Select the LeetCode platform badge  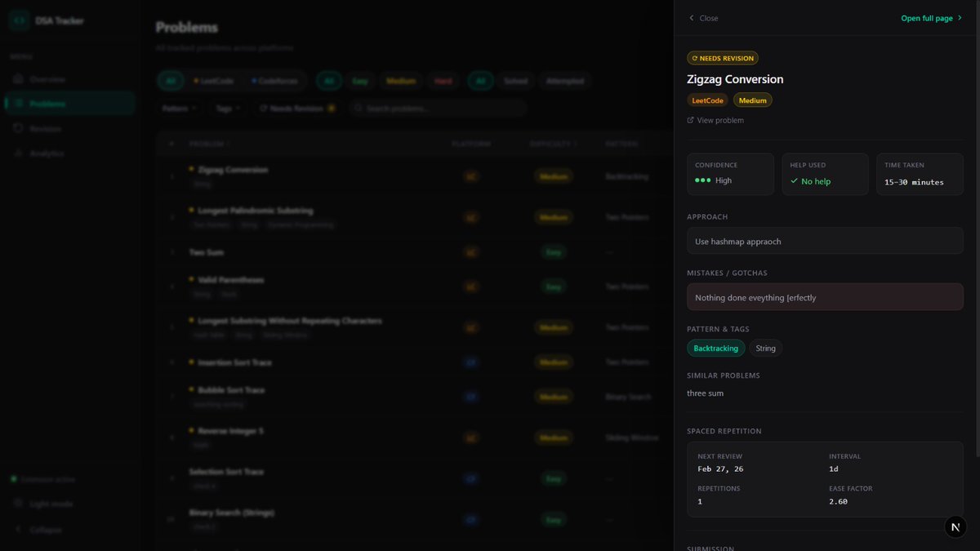point(707,100)
